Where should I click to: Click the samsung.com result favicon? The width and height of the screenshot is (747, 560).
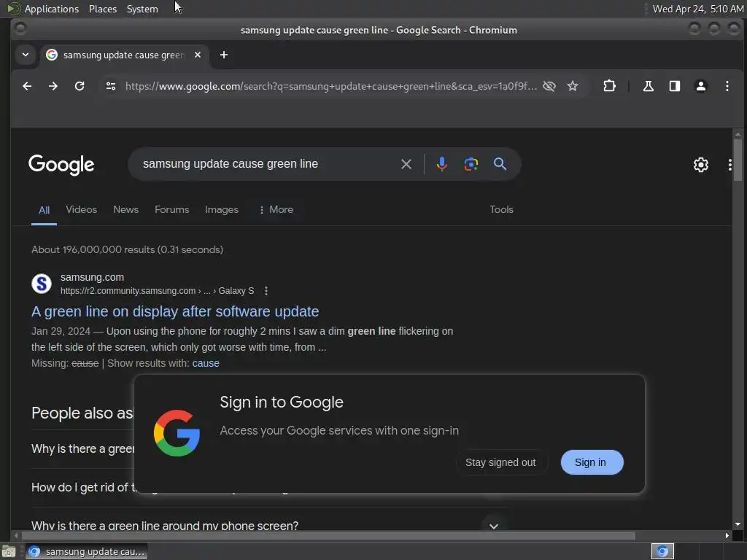tap(42, 284)
